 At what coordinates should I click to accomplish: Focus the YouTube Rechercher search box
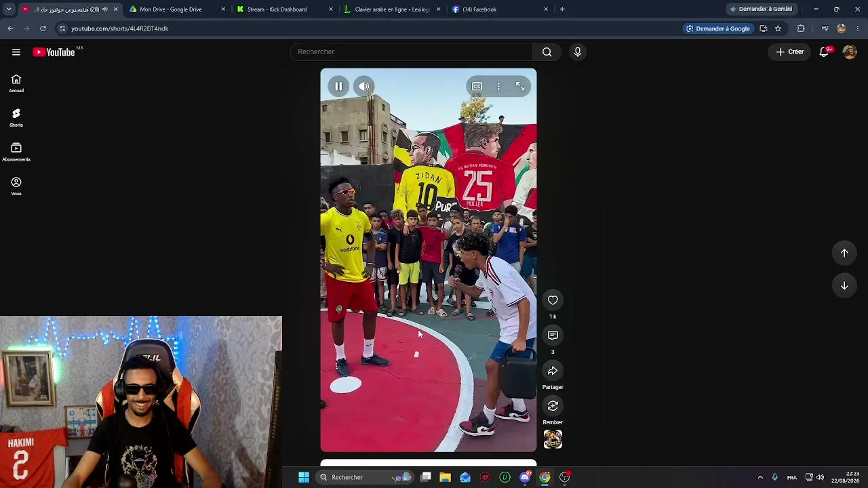pyautogui.click(x=412, y=52)
